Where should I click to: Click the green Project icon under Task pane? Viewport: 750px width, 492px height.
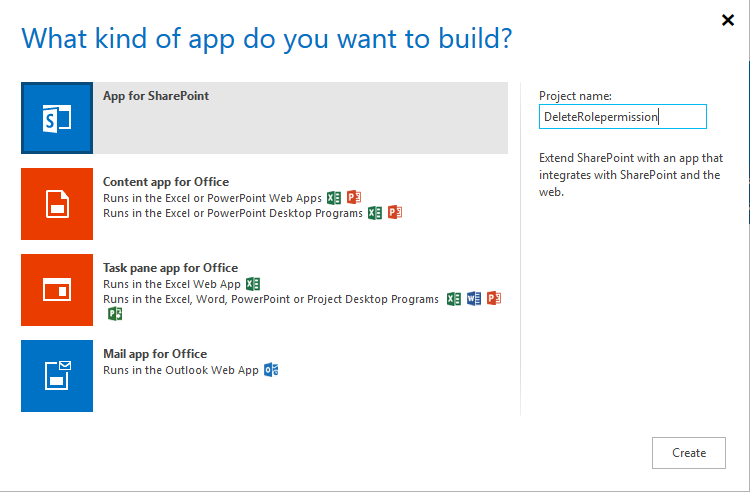[115, 314]
